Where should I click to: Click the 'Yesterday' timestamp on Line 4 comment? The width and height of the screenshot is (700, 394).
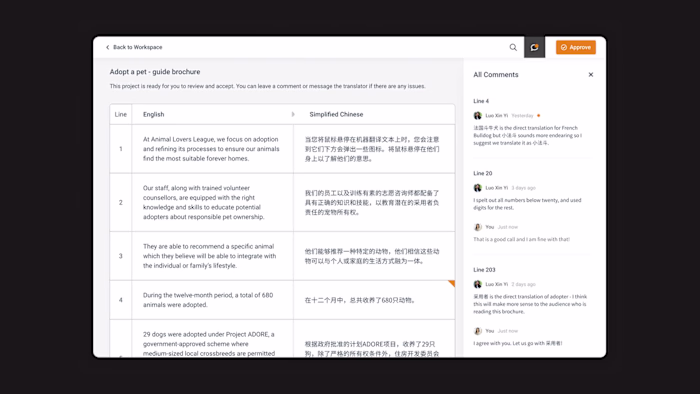[522, 116]
